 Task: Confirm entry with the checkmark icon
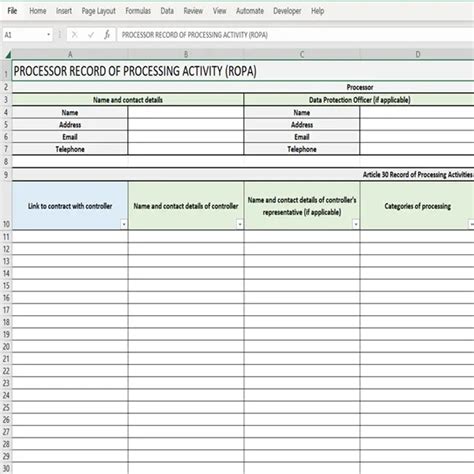tap(91, 35)
